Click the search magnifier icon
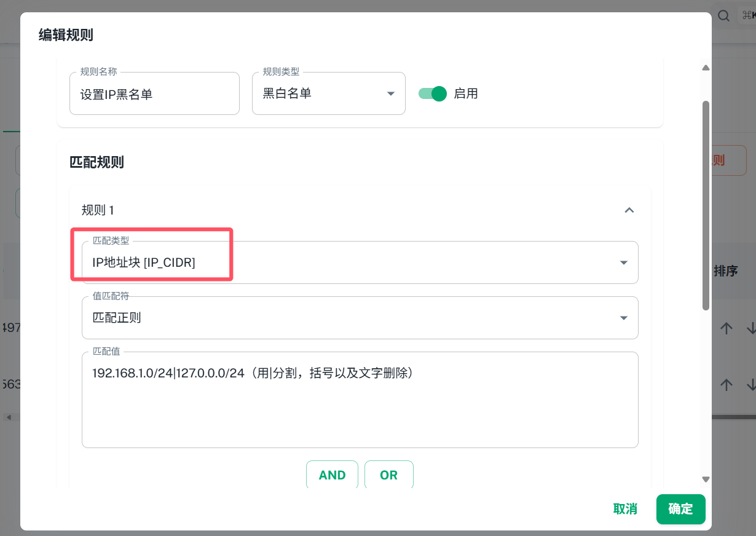Viewport: 756px width, 536px height. [x=724, y=16]
